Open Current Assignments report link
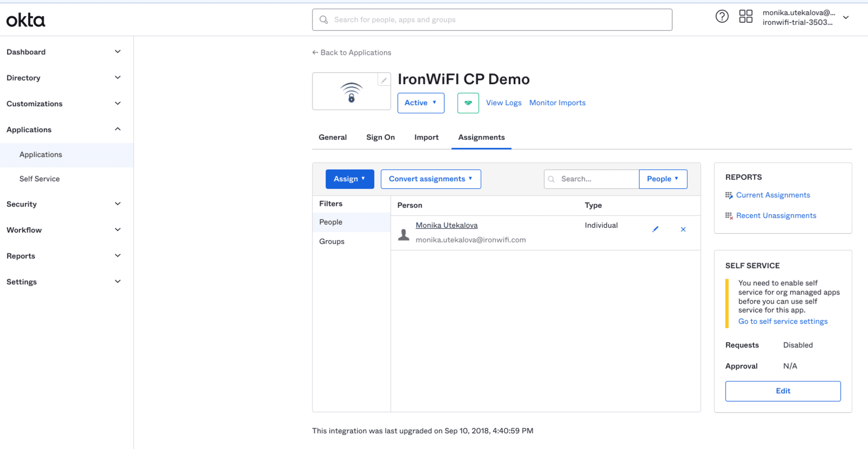Viewport: 868px width, 449px height. 773,195
